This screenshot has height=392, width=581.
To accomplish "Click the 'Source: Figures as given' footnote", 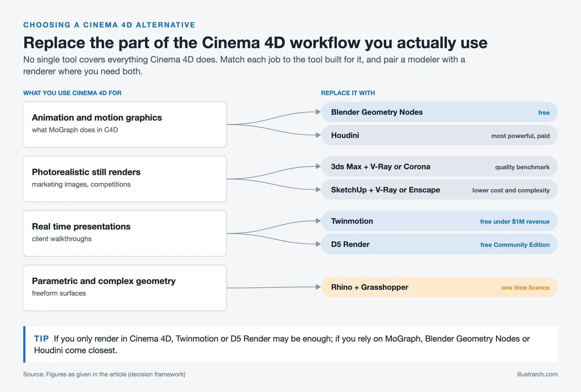I will [104, 374].
